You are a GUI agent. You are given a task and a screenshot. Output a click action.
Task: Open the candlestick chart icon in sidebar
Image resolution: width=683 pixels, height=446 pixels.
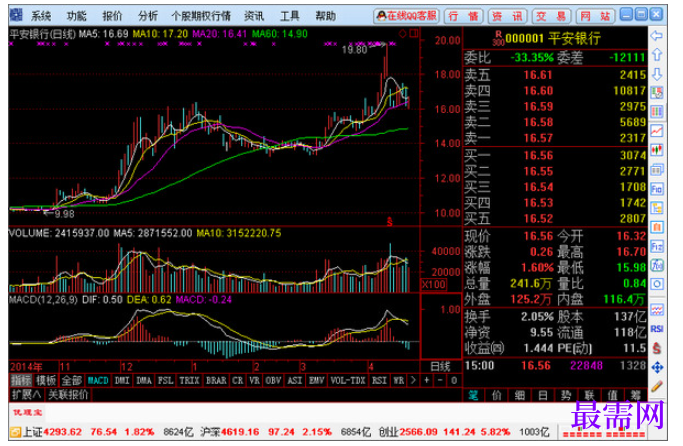[x=656, y=150]
